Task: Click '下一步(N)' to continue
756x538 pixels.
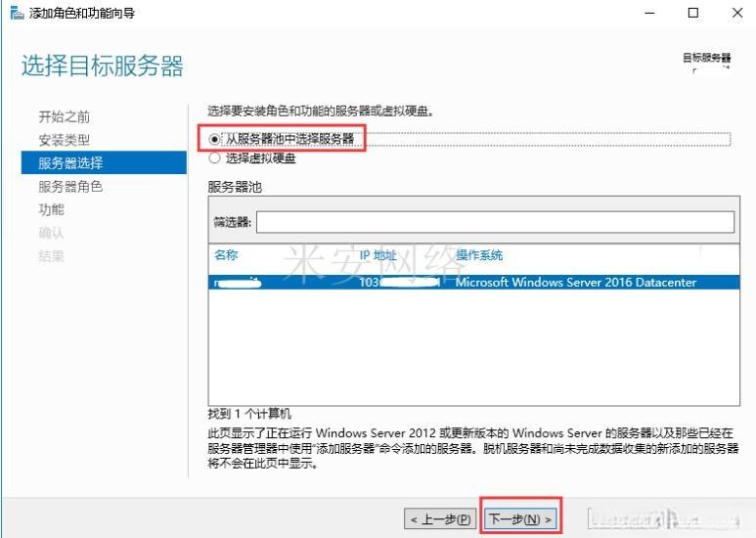Action: click(521, 518)
